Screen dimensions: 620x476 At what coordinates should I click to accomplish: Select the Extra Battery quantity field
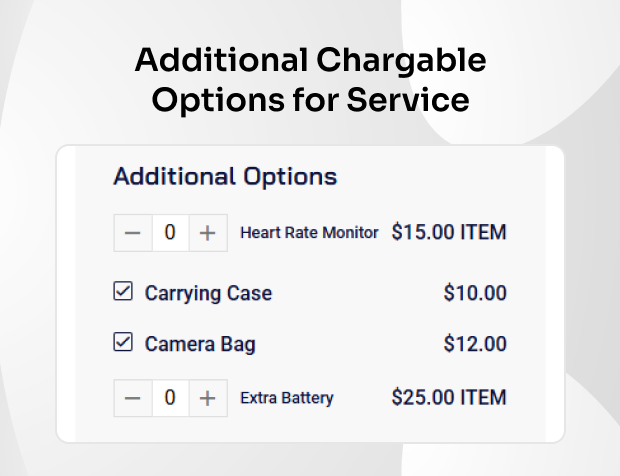tap(170, 398)
